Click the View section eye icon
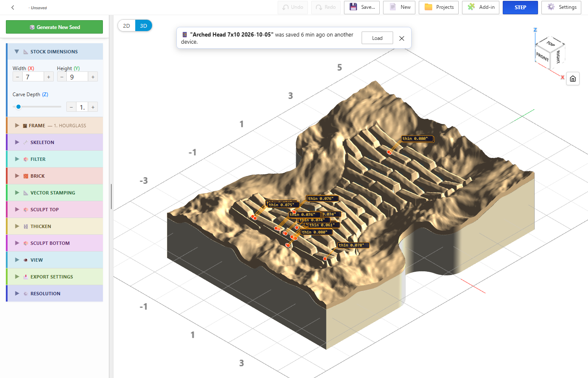 click(26, 260)
